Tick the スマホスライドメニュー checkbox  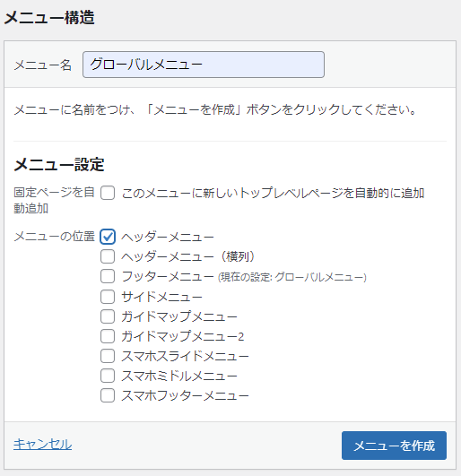(x=108, y=356)
